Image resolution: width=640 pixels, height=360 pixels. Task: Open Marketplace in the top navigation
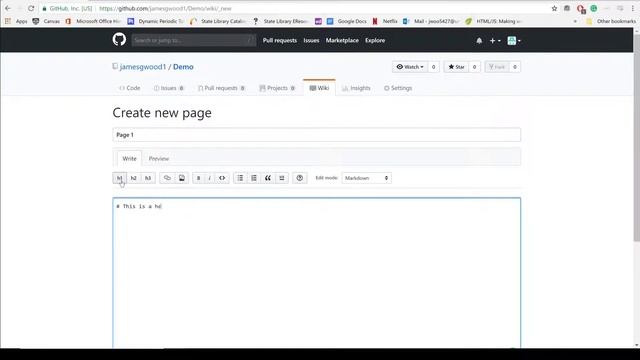(342, 40)
